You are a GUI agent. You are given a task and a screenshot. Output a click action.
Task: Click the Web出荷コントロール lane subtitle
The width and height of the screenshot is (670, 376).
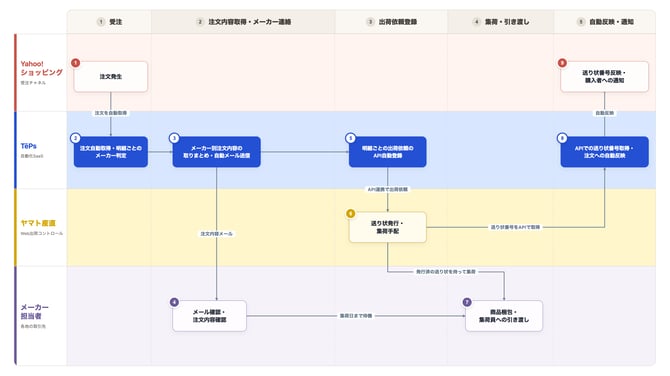click(41, 233)
